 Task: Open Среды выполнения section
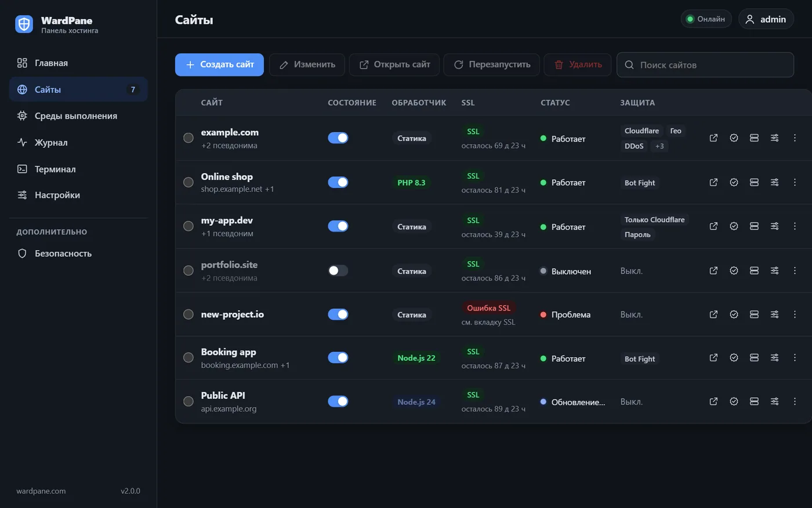[x=78, y=116]
